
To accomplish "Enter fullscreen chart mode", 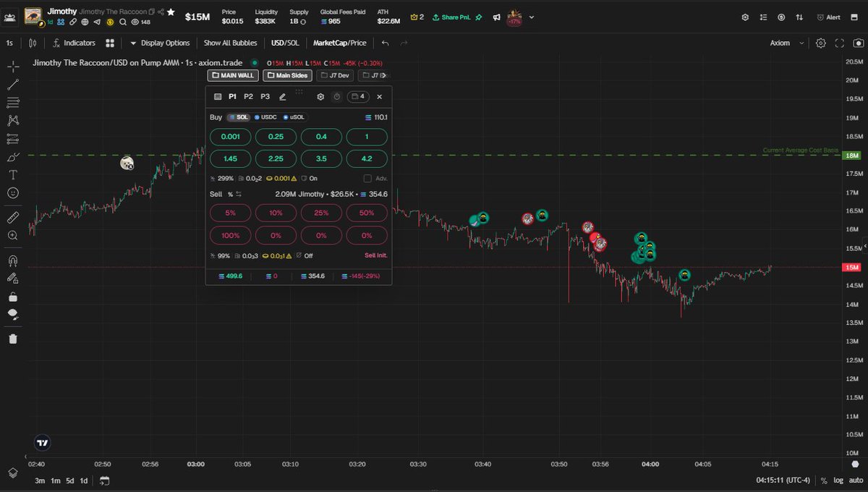I will 839,43.
